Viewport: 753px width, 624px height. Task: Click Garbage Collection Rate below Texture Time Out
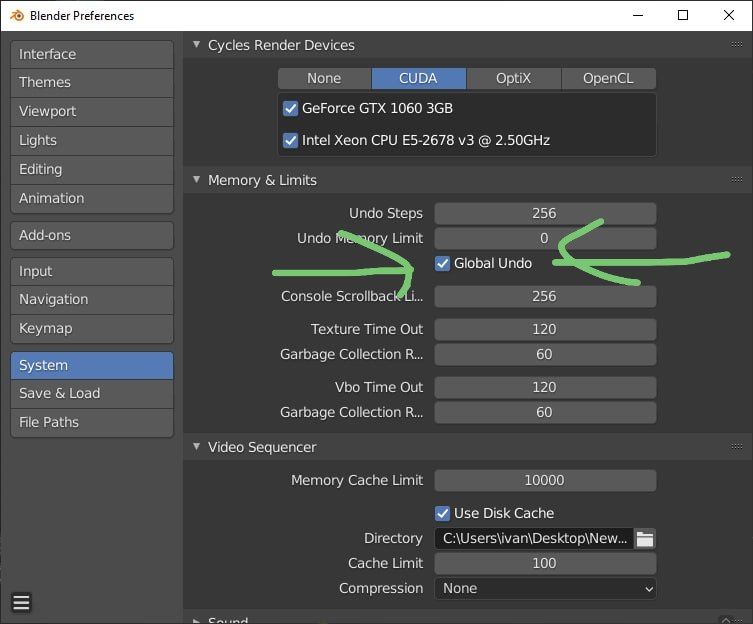[x=545, y=355]
